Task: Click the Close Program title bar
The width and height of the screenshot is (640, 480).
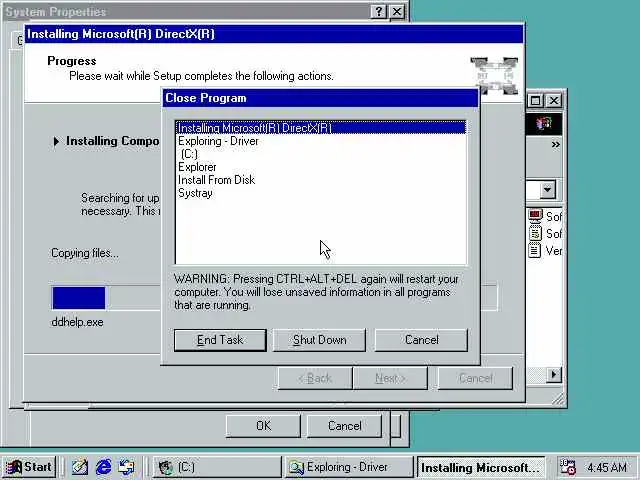Action: [x=320, y=98]
